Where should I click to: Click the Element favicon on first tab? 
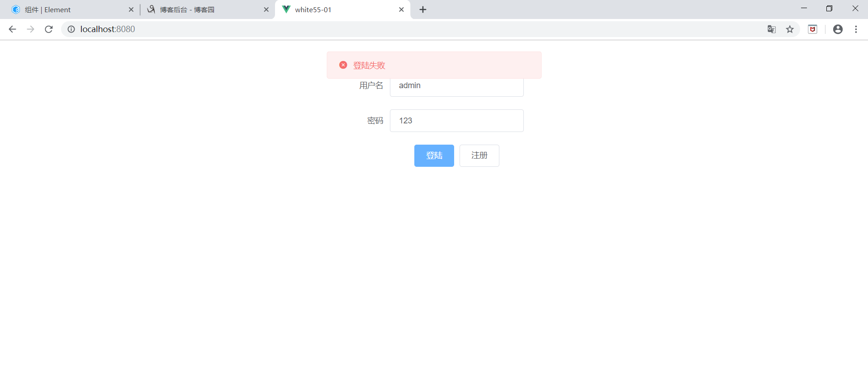tap(16, 9)
